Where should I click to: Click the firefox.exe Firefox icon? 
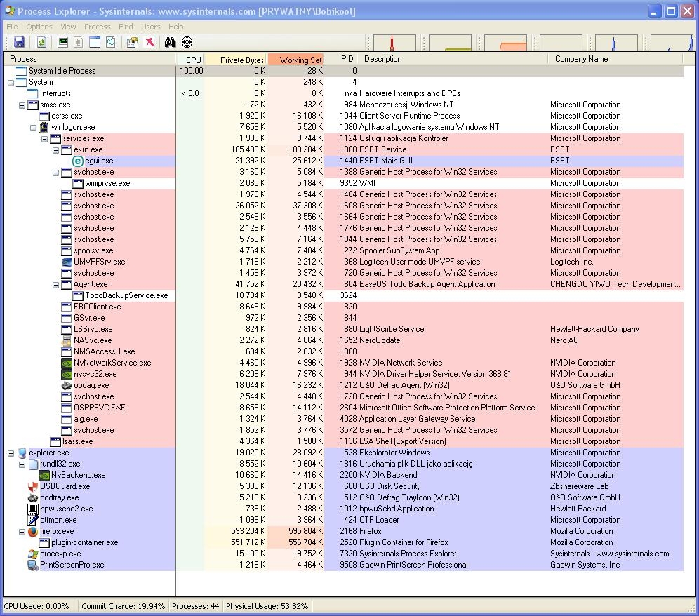[x=32, y=531]
